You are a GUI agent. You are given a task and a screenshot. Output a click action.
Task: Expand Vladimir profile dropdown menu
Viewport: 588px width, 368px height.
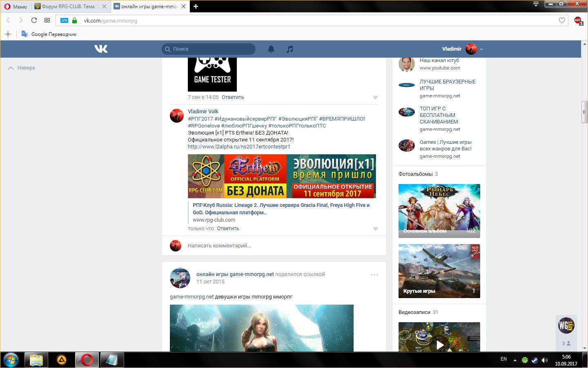pos(463,49)
